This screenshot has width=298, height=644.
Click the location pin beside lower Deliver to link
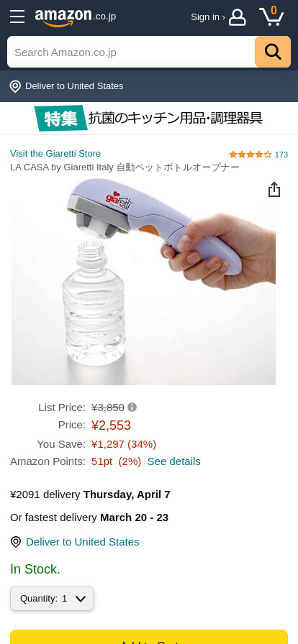pos(16,542)
